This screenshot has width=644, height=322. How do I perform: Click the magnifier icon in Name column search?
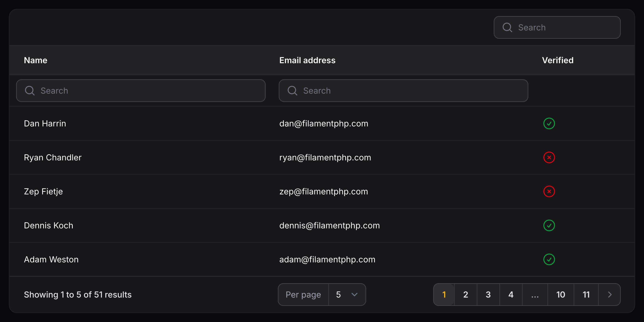(x=30, y=90)
